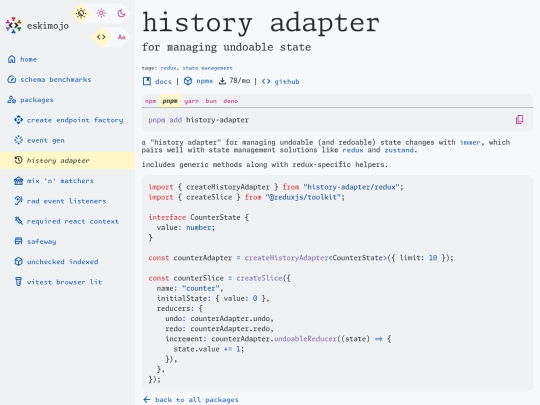Click the '78/mo' downloads text

(x=240, y=81)
